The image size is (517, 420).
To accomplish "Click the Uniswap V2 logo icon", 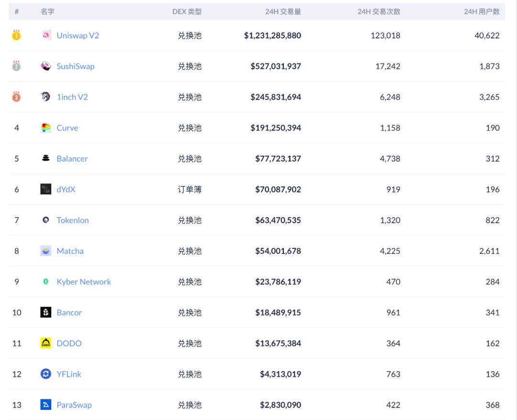I will coord(46,35).
